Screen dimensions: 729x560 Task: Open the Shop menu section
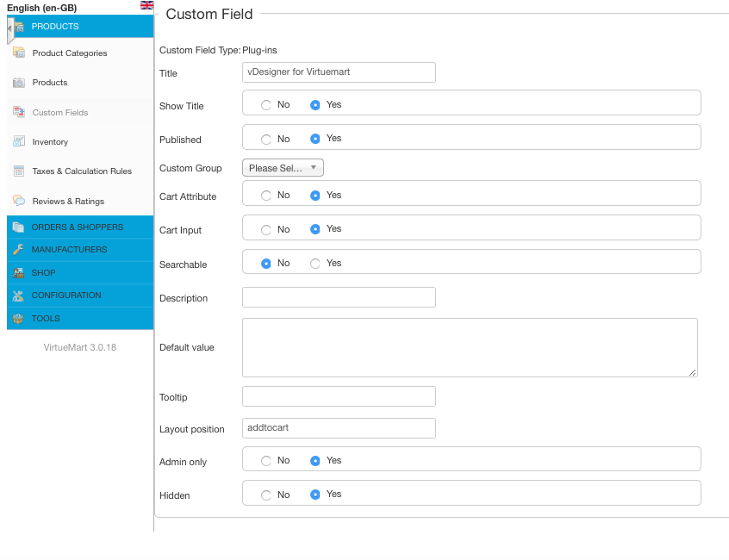tap(80, 273)
